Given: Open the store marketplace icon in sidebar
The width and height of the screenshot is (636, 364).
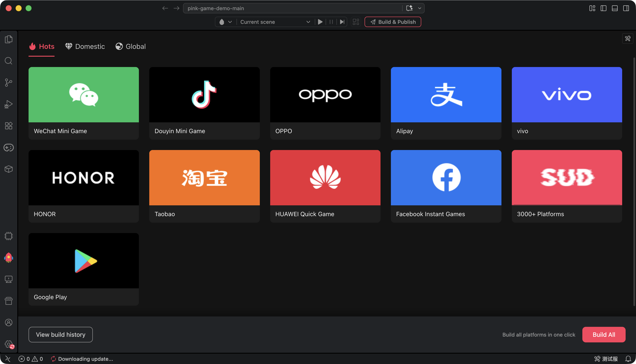Looking at the screenshot, I should tap(9, 301).
